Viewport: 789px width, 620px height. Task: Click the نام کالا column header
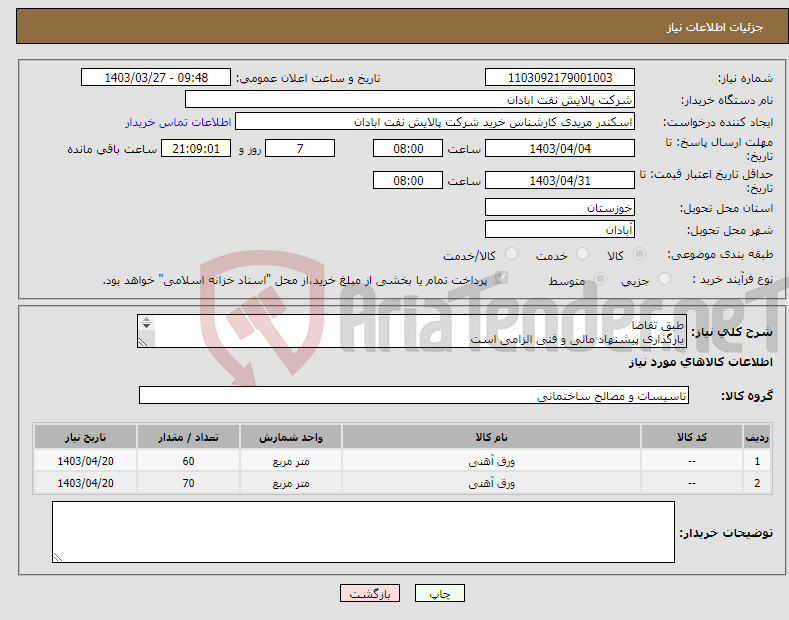point(491,437)
